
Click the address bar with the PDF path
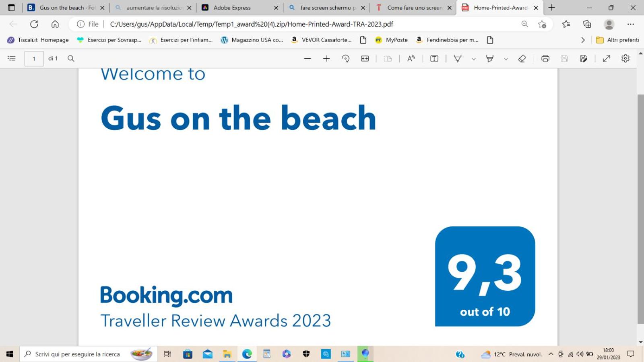click(x=252, y=24)
